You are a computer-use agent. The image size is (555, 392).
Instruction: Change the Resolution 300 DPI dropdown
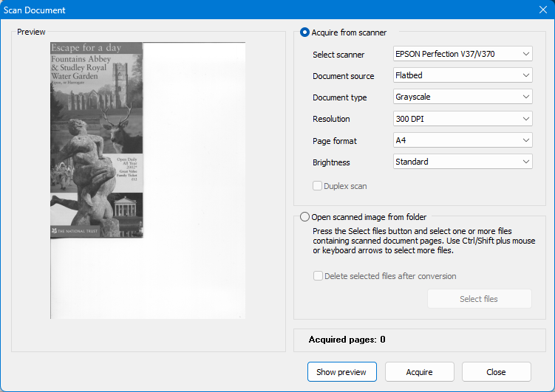click(x=463, y=119)
